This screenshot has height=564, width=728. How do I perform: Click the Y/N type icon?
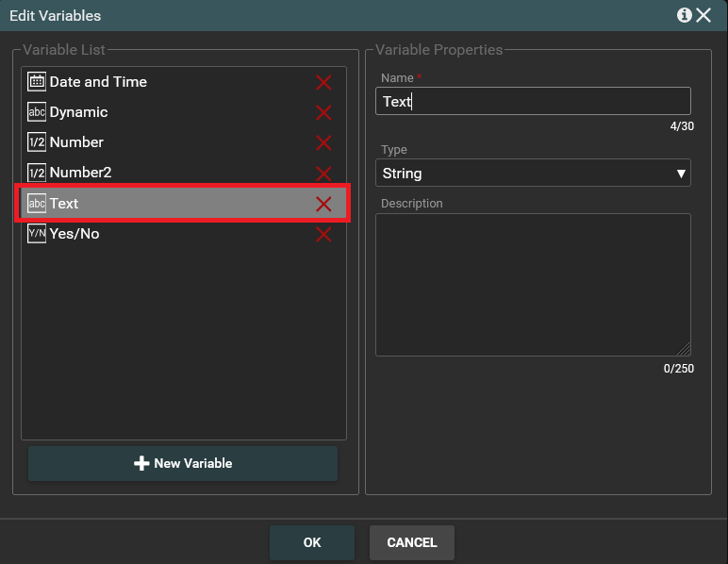(37, 234)
